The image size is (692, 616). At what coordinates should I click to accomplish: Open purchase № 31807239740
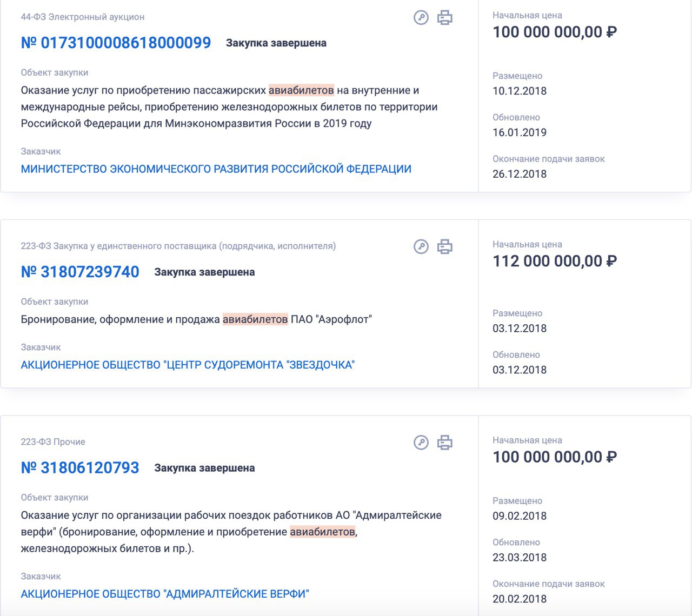(80, 272)
